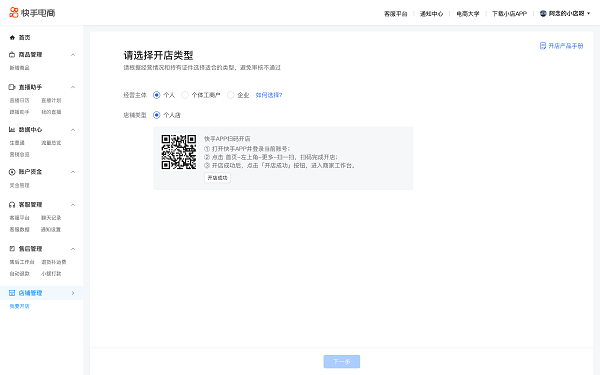Collapse the 数据中心 section chevron
The image size is (600, 375).
point(73,130)
